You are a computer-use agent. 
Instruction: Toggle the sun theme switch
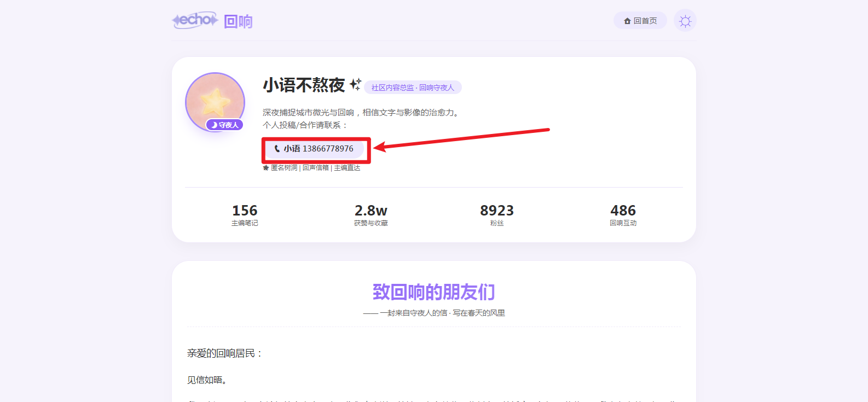tap(685, 21)
